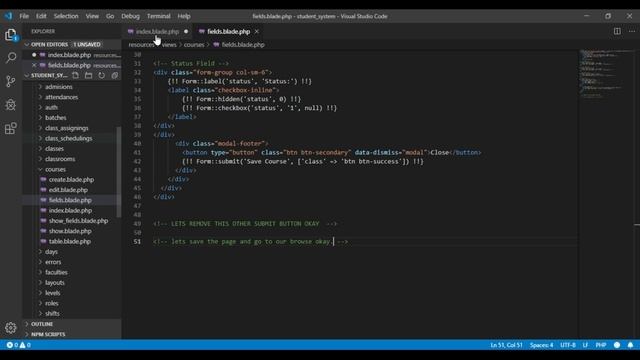Expand the class_schedulings folder

point(69,138)
